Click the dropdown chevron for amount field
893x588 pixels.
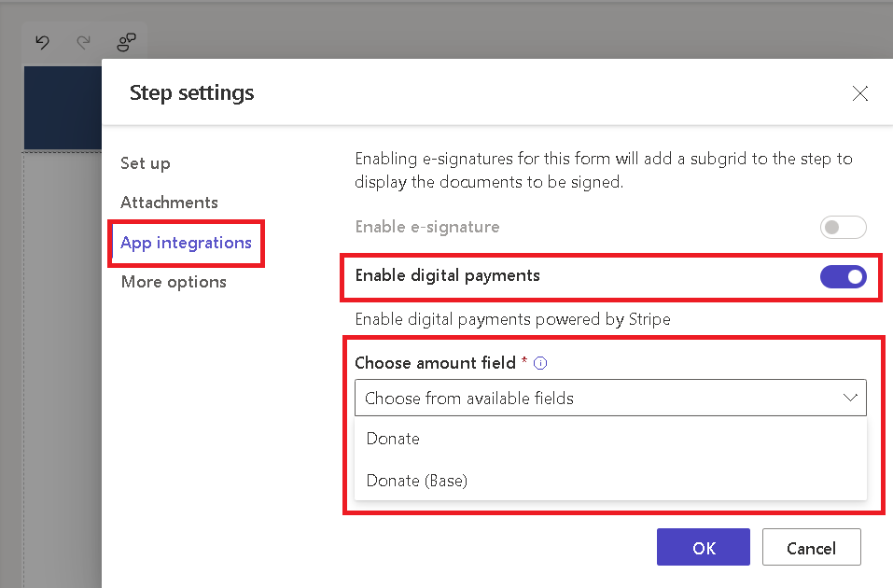click(850, 398)
